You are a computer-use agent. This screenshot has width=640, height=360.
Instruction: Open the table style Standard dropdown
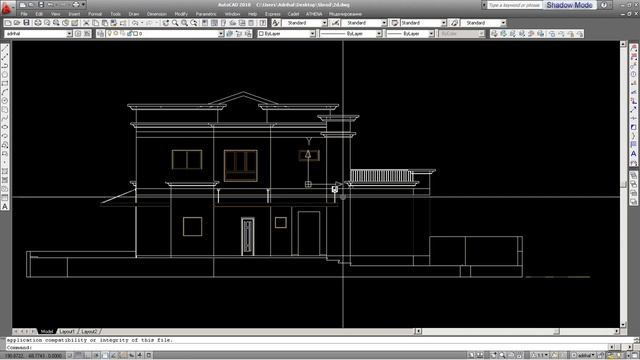click(443, 23)
